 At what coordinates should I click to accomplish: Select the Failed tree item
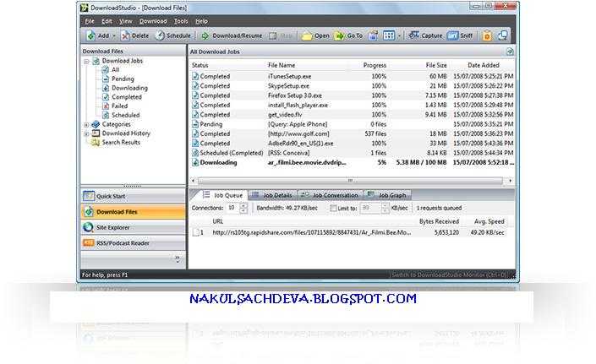click(x=119, y=106)
